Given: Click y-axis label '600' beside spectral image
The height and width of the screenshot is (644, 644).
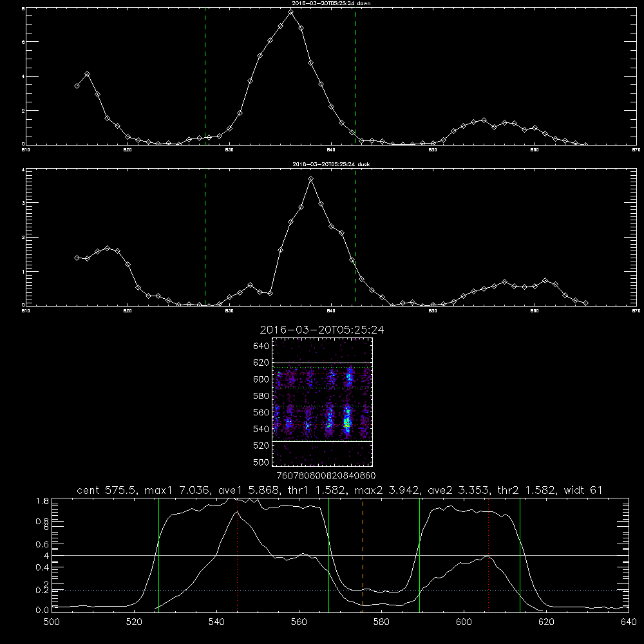Looking at the screenshot, I should point(261,379).
